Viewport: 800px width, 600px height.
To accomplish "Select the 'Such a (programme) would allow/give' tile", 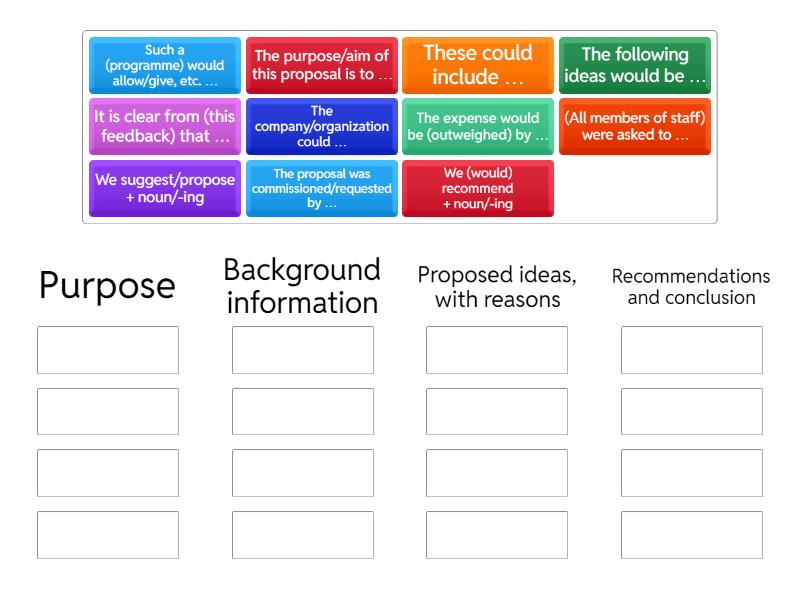I will point(165,66).
